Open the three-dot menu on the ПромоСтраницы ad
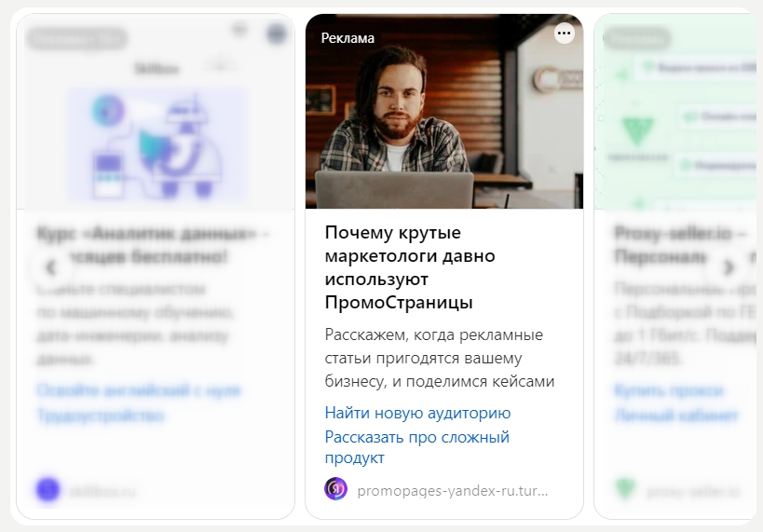The height and width of the screenshot is (532, 763). pos(564,34)
